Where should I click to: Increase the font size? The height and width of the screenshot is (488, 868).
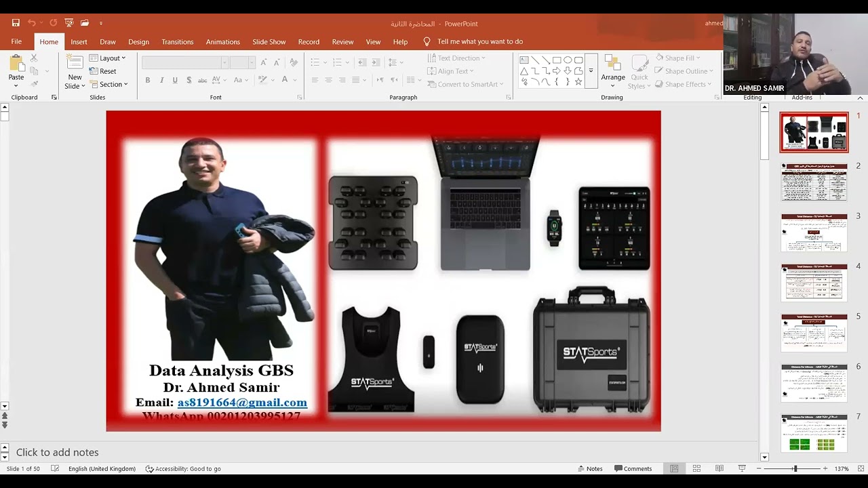coord(264,62)
